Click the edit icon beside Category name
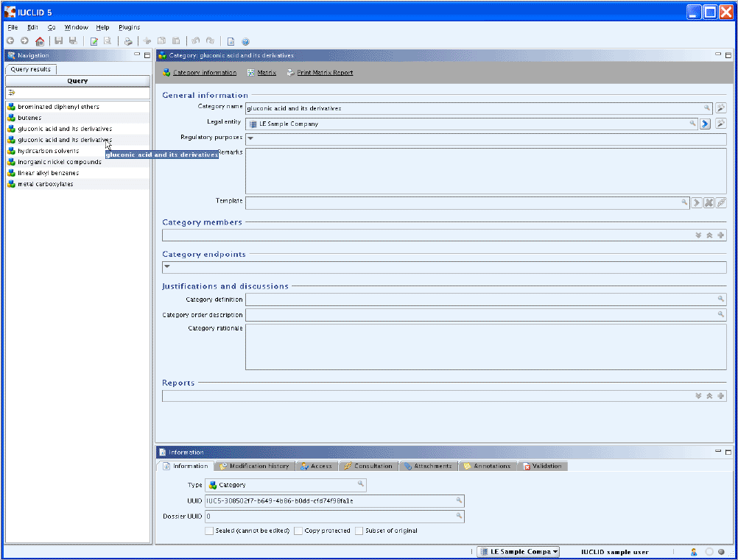 pyautogui.click(x=720, y=108)
